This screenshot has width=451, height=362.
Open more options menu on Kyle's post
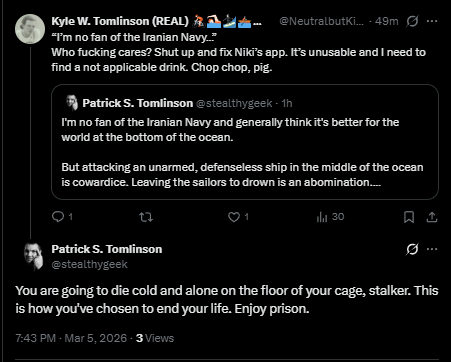click(x=432, y=21)
